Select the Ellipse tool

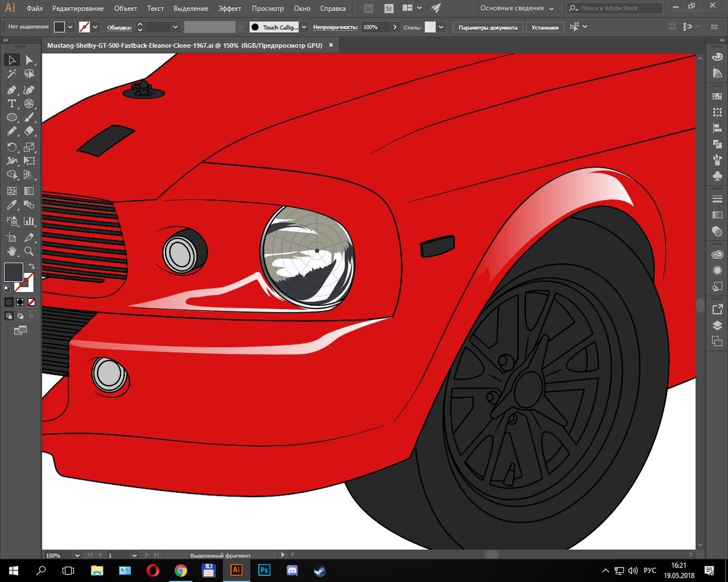12,118
